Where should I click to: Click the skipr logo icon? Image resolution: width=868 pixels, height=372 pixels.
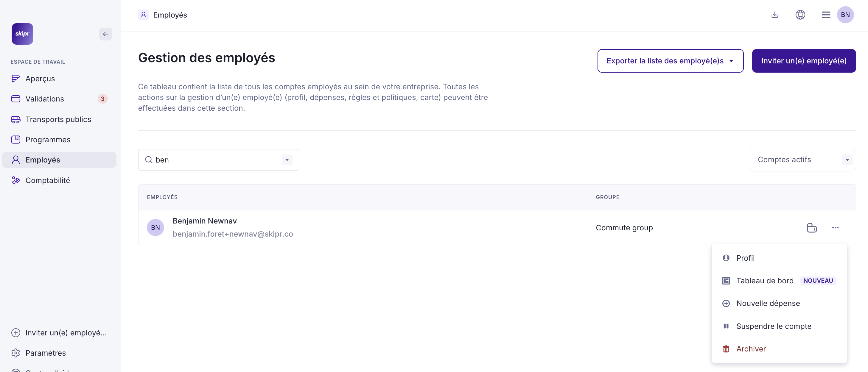[22, 34]
